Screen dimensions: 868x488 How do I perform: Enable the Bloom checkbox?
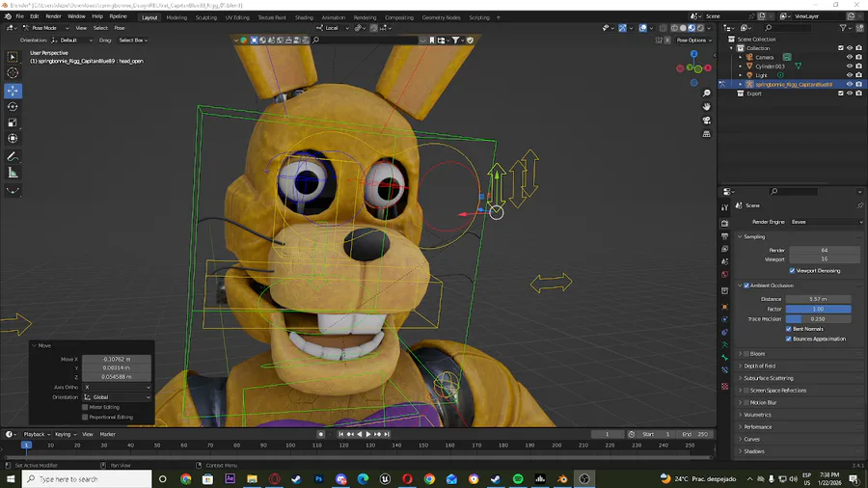click(x=746, y=354)
